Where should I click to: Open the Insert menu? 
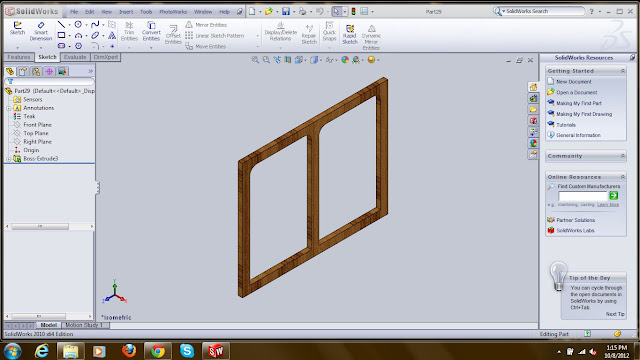click(x=126, y=12)
